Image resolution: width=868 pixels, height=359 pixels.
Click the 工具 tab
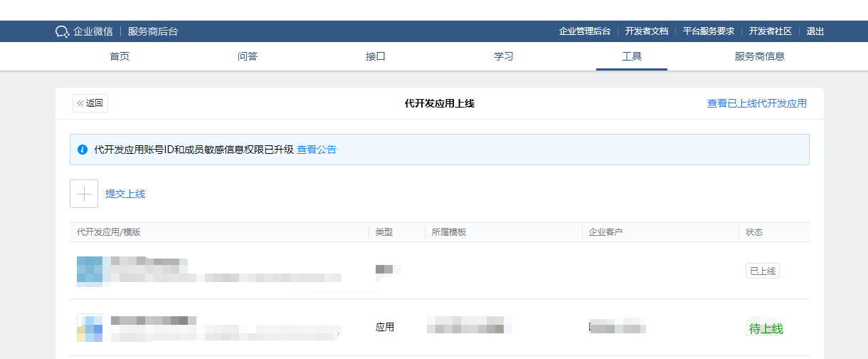pyautogui.click(x=632, y=56)
